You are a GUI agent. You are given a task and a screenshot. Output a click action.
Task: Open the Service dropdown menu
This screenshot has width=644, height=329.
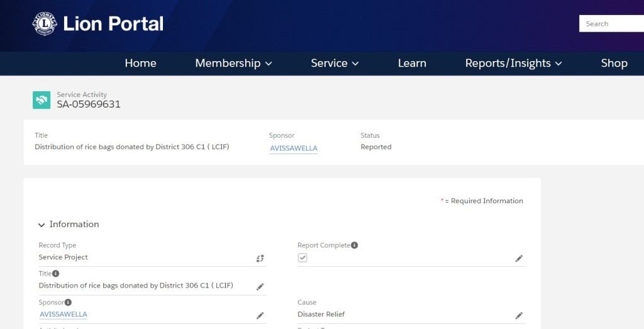(335, 64)
